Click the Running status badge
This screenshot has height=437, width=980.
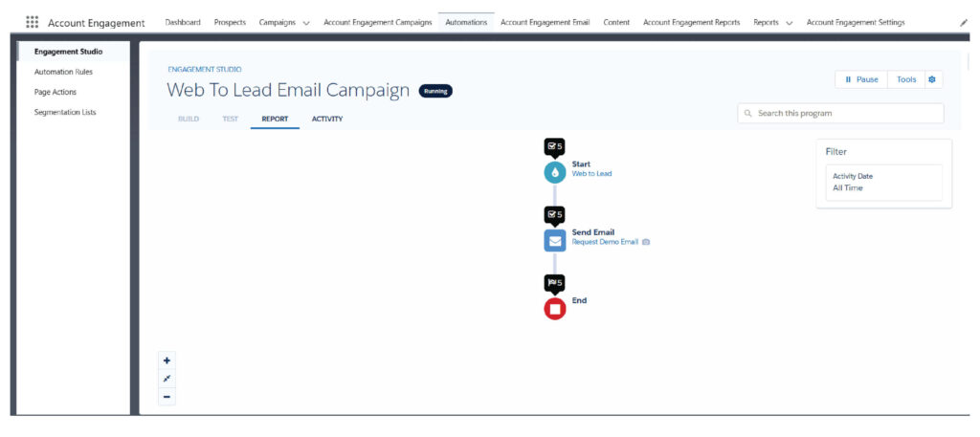[x=435, y=91]
